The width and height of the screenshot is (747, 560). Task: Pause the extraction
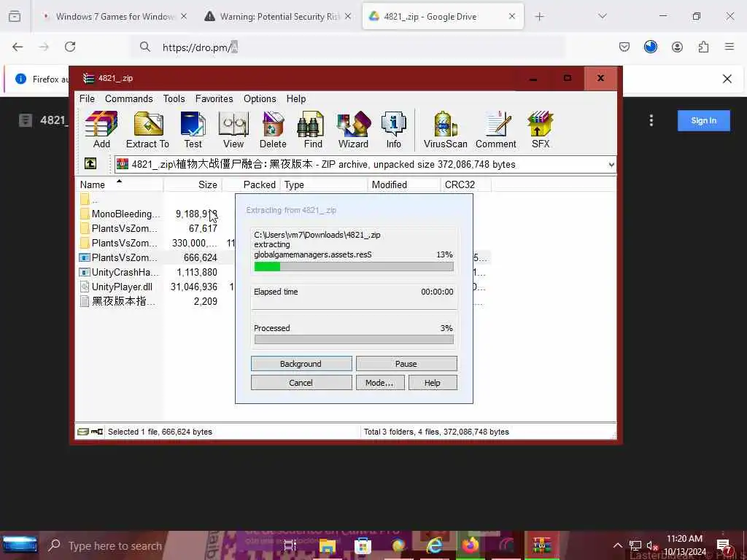[x=406, y=364]
